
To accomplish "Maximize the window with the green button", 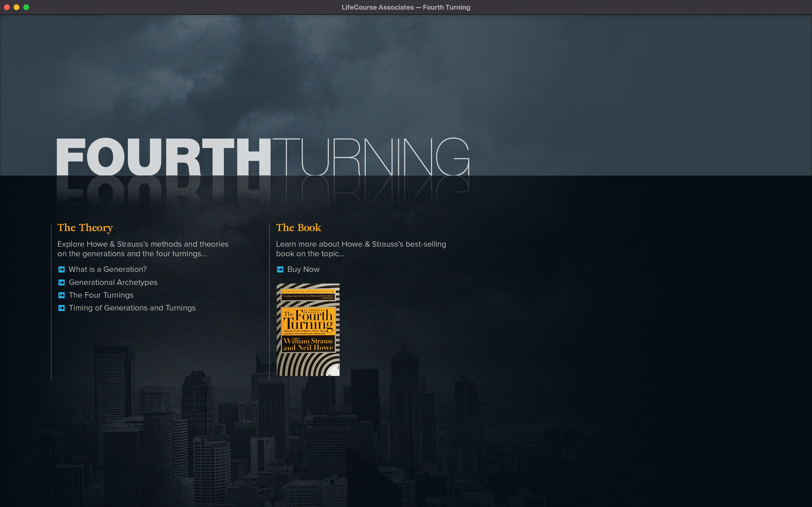I will pos(26,7).
